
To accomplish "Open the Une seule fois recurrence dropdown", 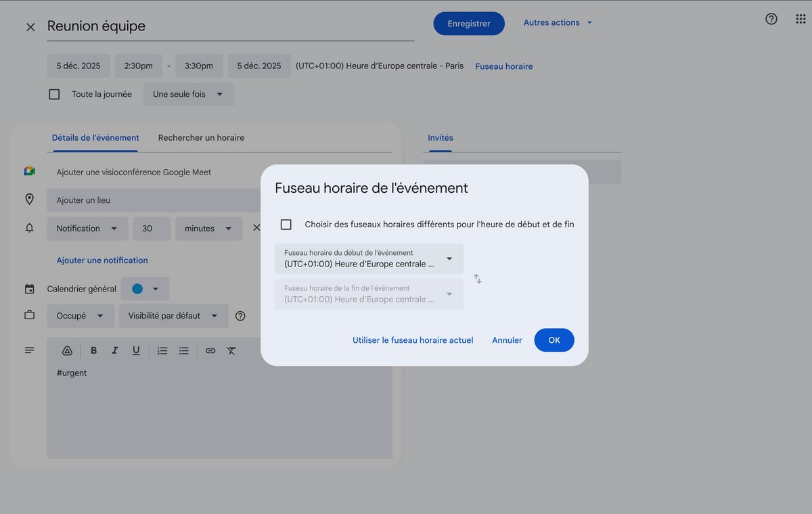I will pos(187,94).
